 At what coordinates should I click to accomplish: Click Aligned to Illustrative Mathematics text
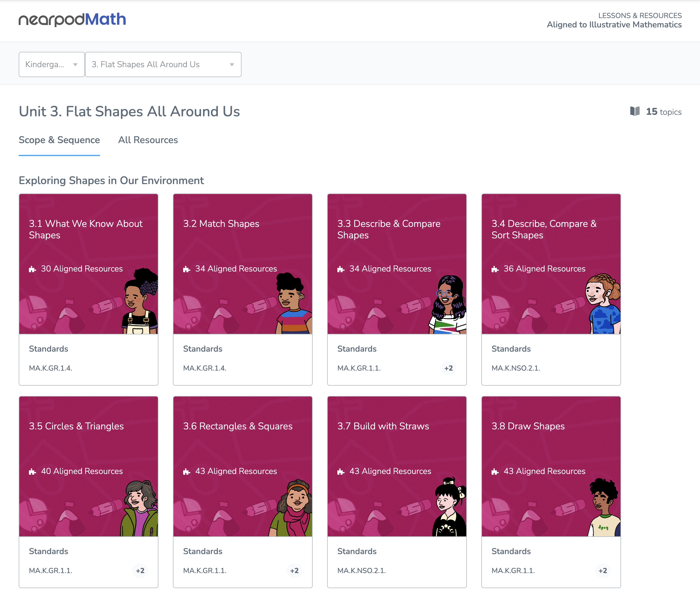(614, 25)
